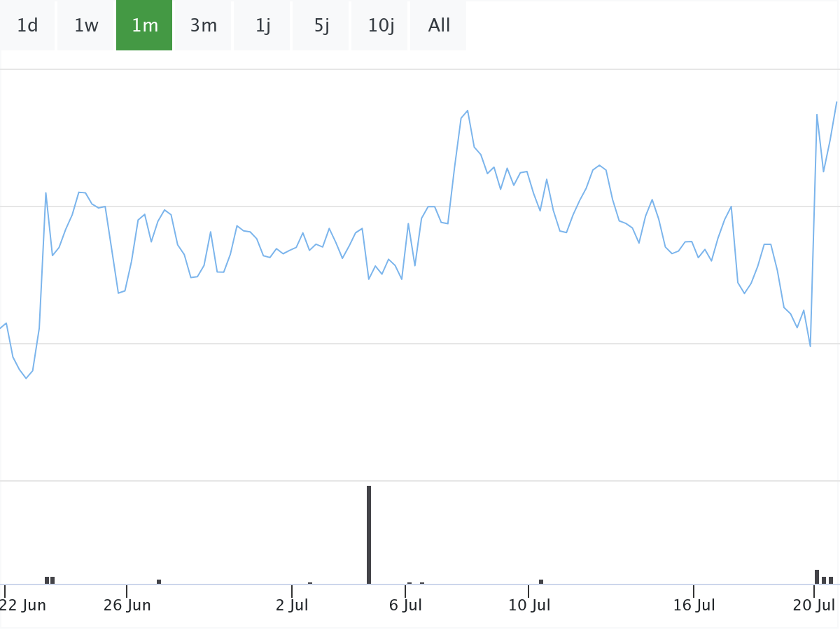This screenshot has width=840, height=630.
Task: Select the 1d time range
Action: point(27,26)
